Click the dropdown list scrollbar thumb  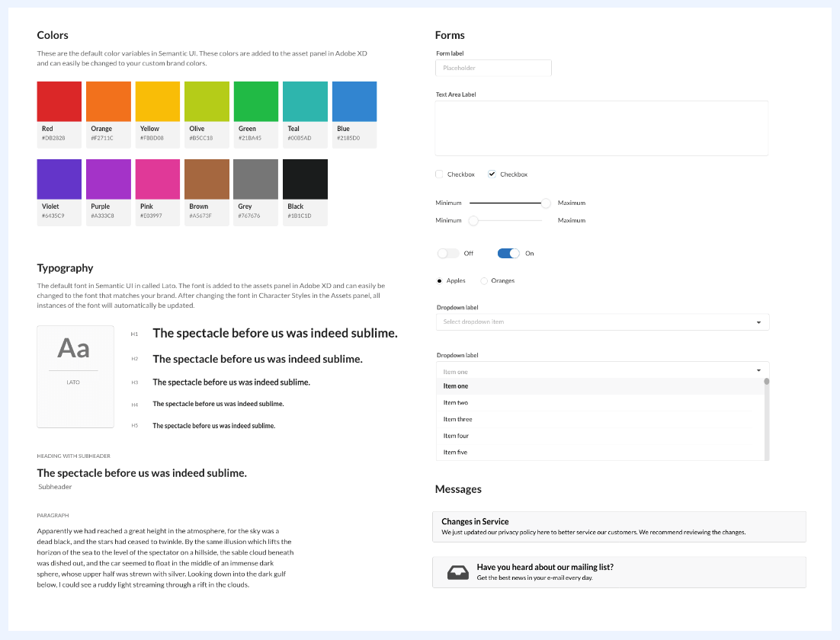[x=767, y=382]
